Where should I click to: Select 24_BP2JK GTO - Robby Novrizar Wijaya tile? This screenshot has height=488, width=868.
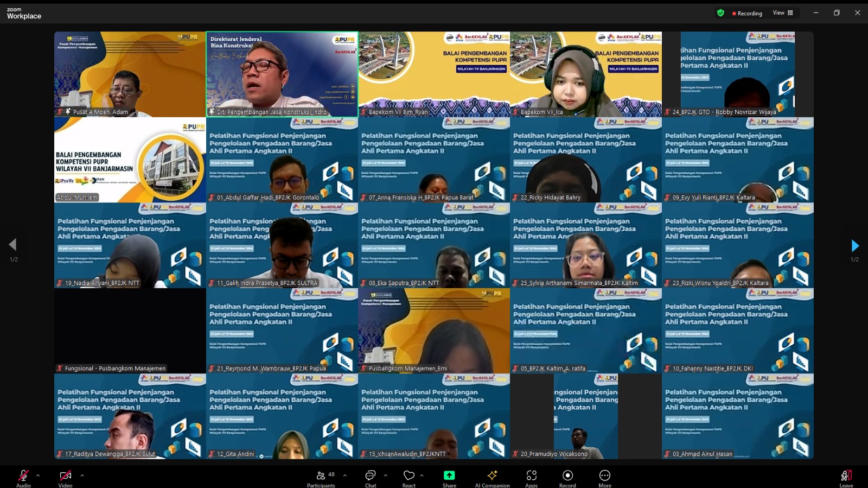(738, 74)
